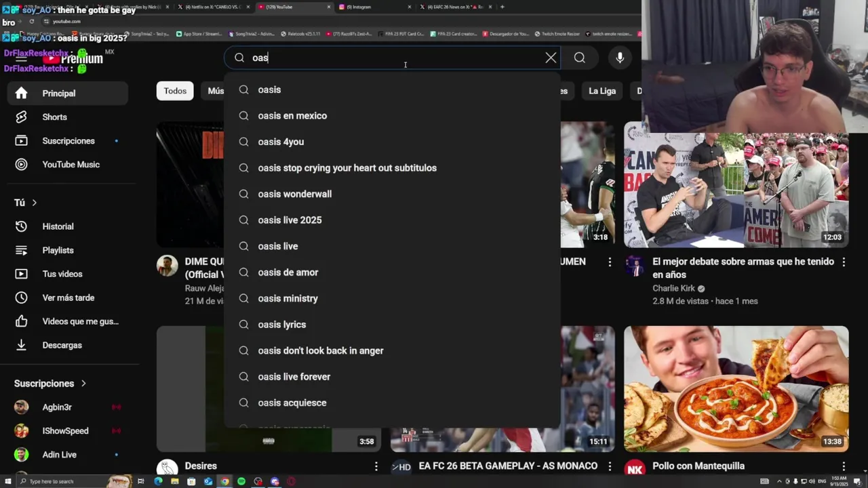Switch to the Instagram browser tab
This screenshot has width=868, height=488.
(x=374, y=7)
